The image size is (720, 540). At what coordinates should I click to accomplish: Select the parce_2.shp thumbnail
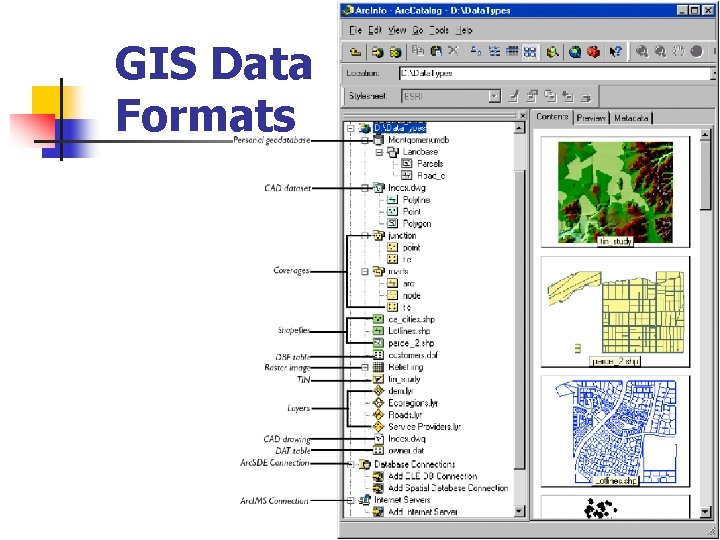click(x=615, y=312)
